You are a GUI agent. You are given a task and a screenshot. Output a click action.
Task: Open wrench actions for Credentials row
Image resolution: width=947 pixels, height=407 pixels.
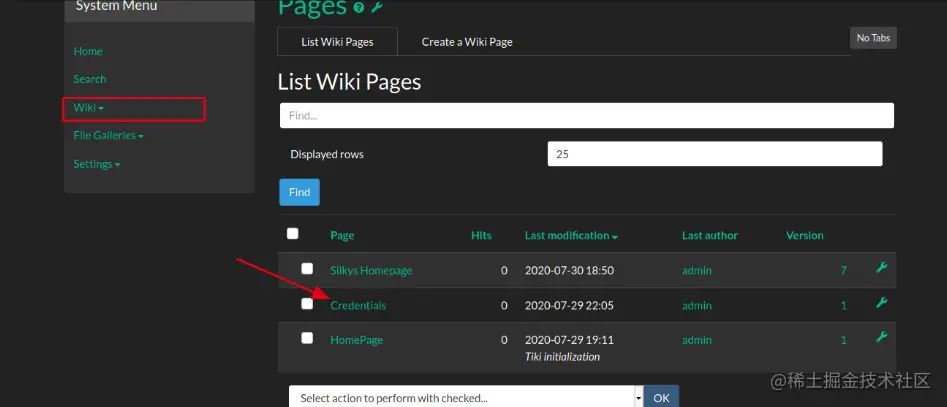[881, 303]
